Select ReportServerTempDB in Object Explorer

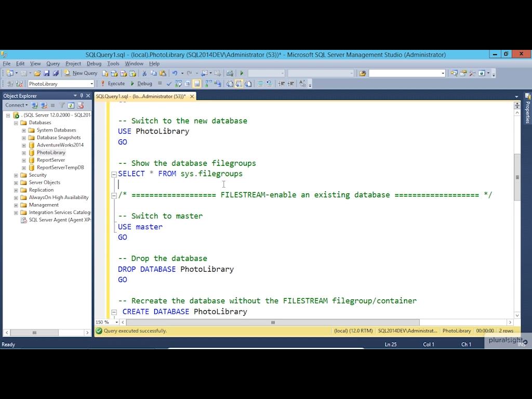[x=60, y=168]
